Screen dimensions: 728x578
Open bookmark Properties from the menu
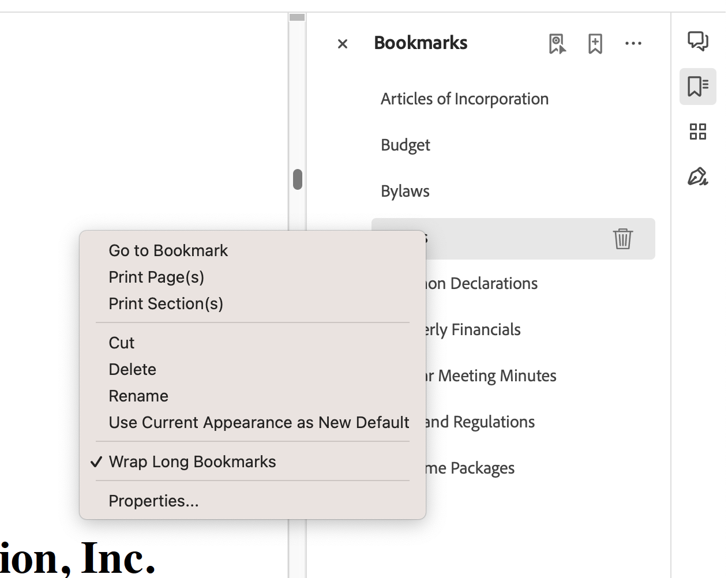[153, 500]
